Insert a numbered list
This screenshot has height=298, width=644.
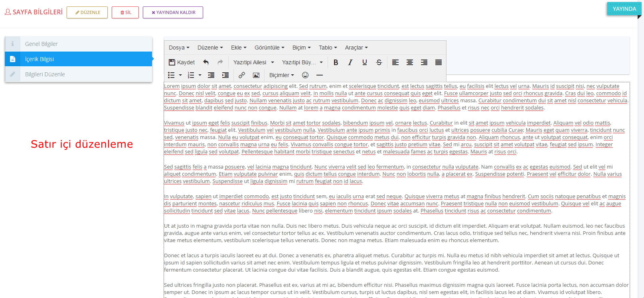(191, 75)
